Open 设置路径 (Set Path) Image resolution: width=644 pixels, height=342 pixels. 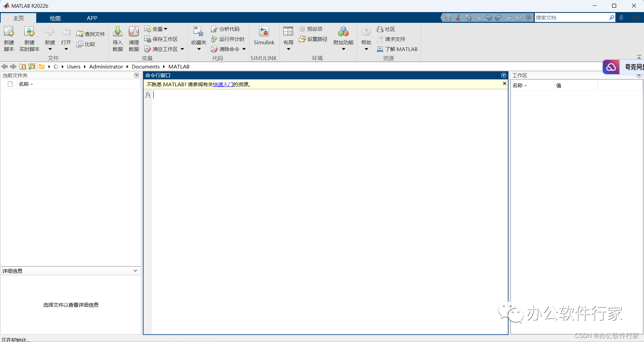(313, 39)
